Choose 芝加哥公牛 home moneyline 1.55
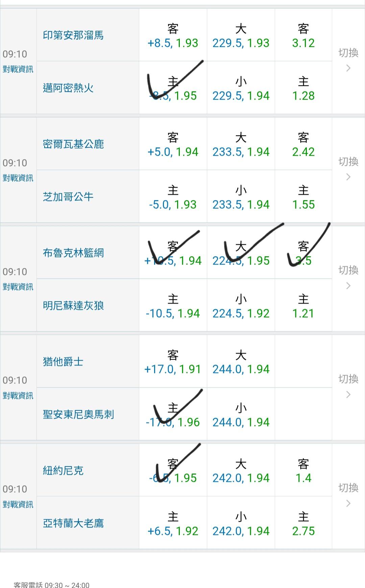 point(303,197)
